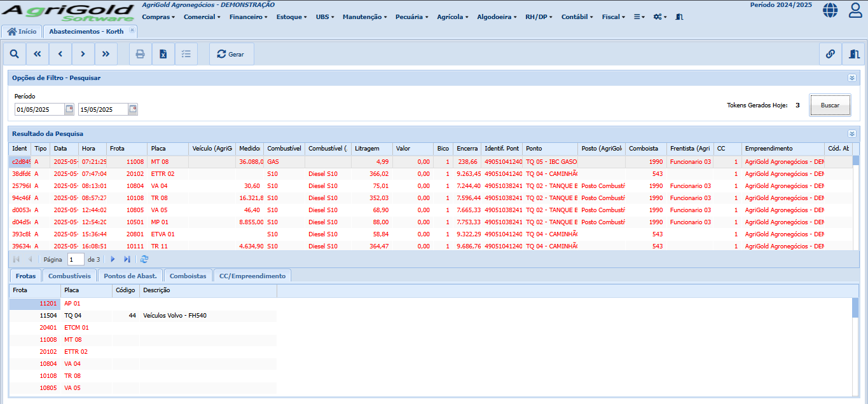
Task: Switch to the Combustíveis tab
Action: (69, 276)
